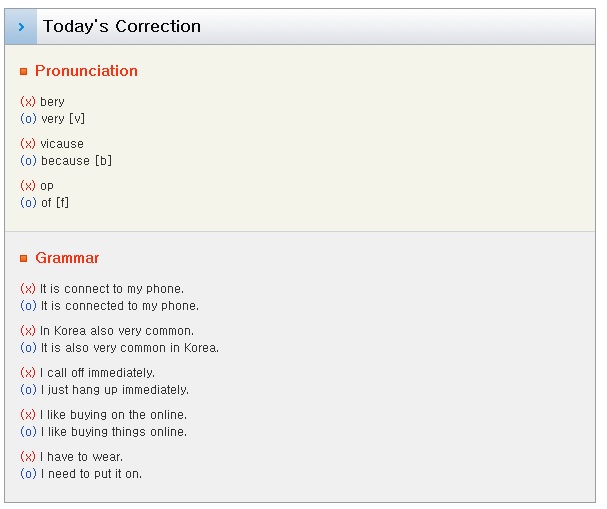
Task: Click the orange square bullet next to Pronunciation
Action: coord(24,71)
